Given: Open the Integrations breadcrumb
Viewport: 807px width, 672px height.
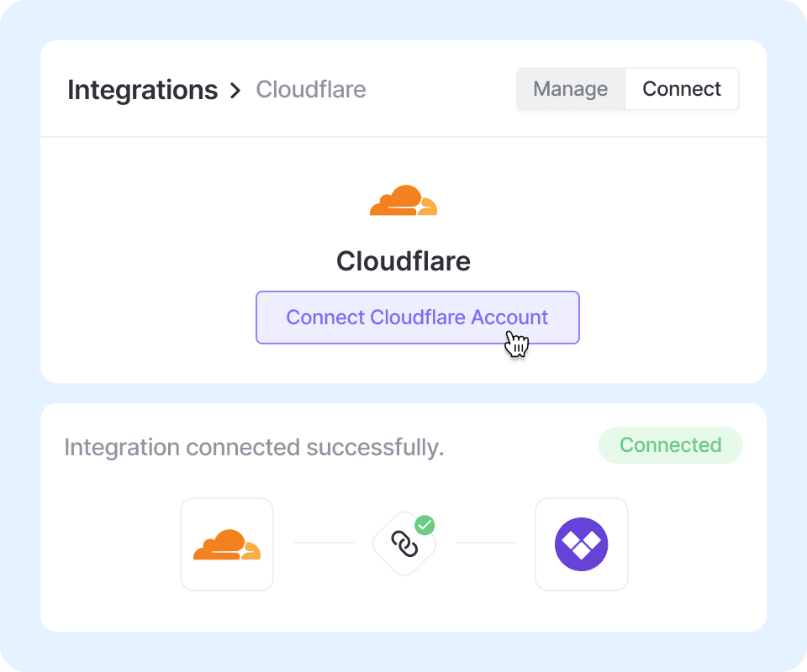Looking at the screenshot, I should (x=143, y=90).
